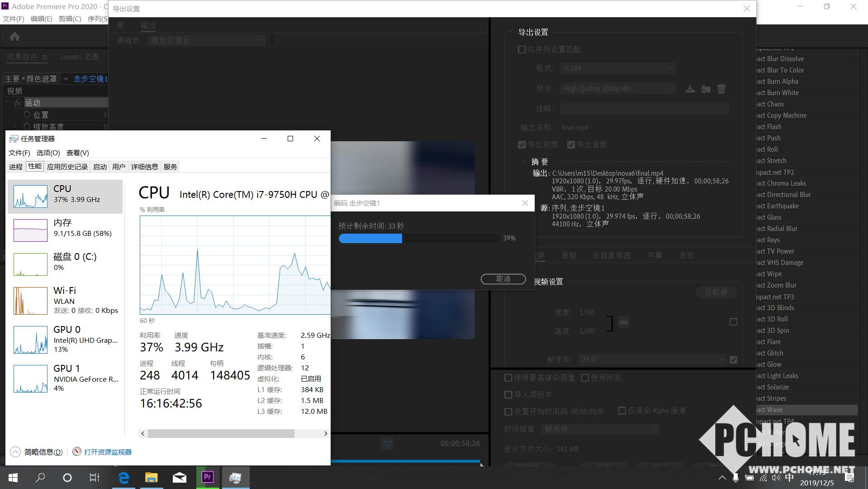Toggle the width-height link icon

click(x=624, y=322)
